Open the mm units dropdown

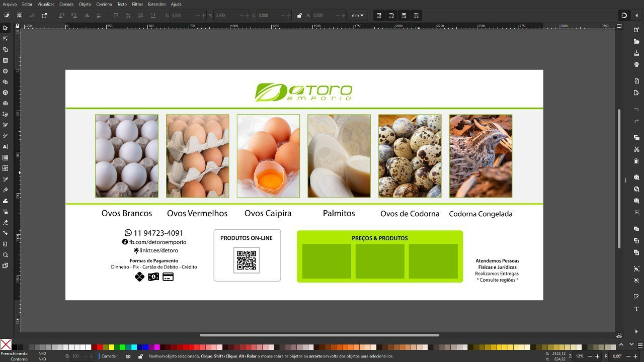[357, 16]
